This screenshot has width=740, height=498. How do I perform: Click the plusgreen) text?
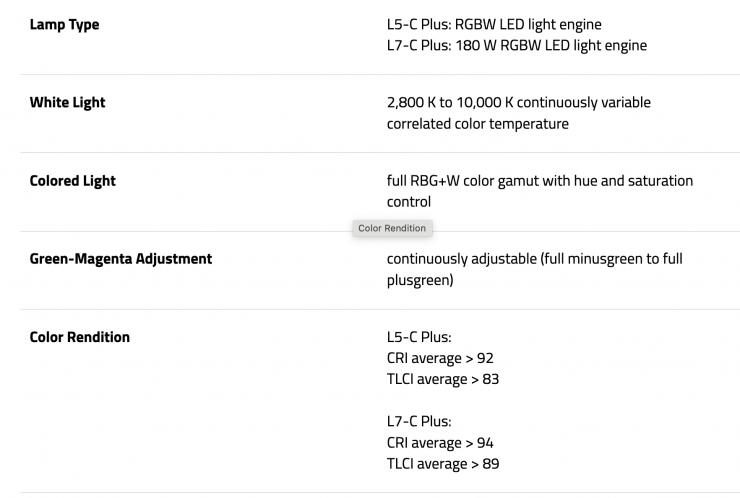pos(420,280)
